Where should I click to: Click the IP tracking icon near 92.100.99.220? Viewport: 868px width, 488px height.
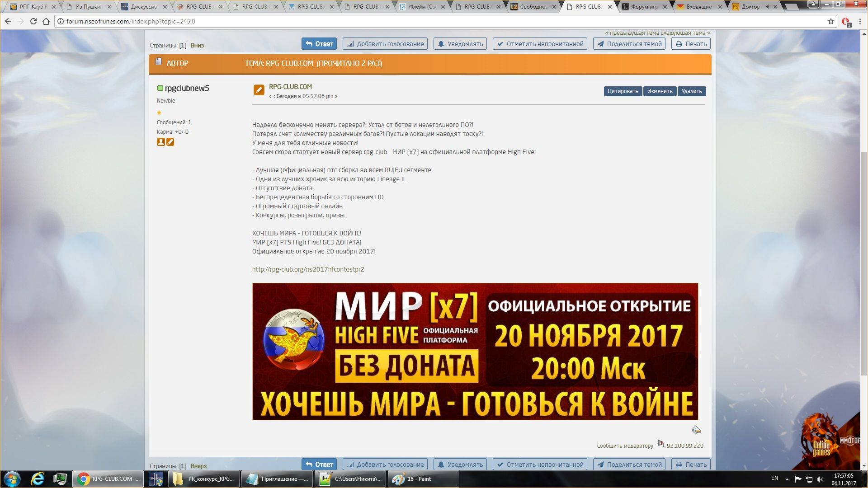pos(661,444)
